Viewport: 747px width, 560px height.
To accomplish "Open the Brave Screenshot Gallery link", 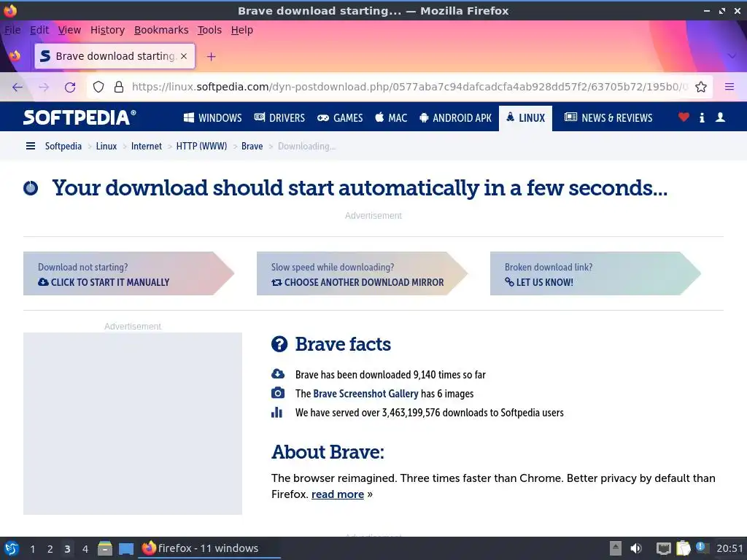I will (x=365, y=394).
